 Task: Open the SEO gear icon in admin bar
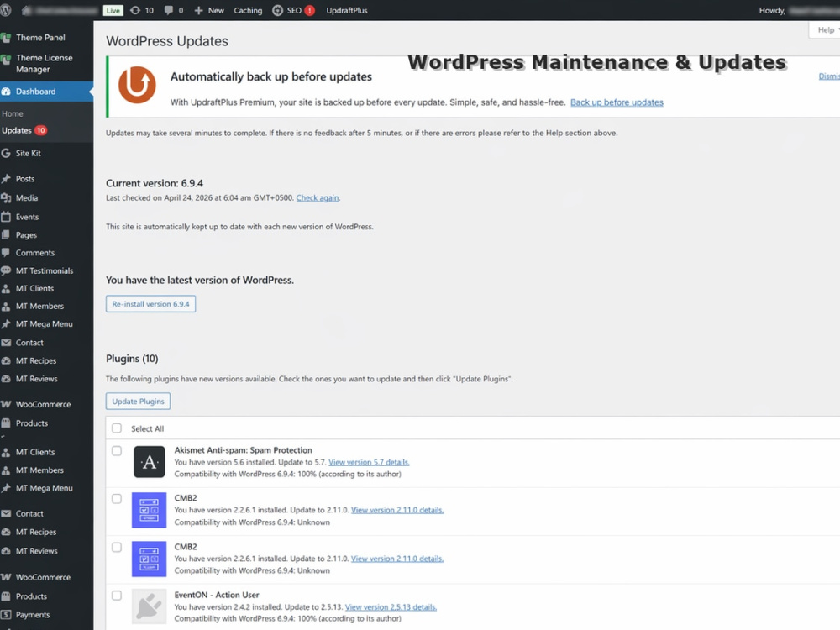click(x=277, y=10)
